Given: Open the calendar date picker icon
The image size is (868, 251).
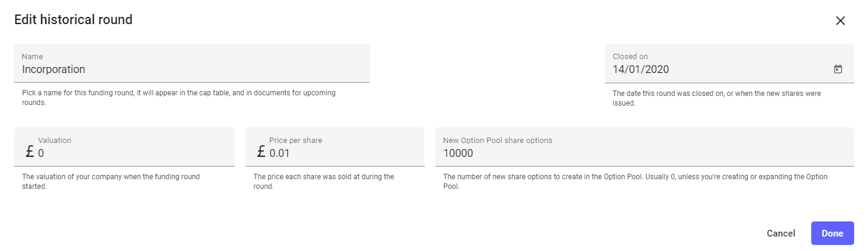Looking at the screenshot, I should [838, 69].
